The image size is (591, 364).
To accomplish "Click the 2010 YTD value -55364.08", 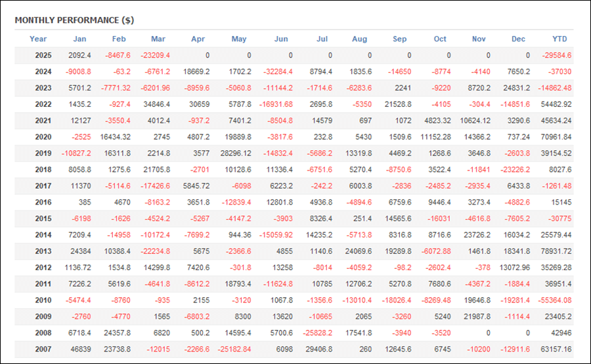I will pyautogui.click(x=555, y=300).
